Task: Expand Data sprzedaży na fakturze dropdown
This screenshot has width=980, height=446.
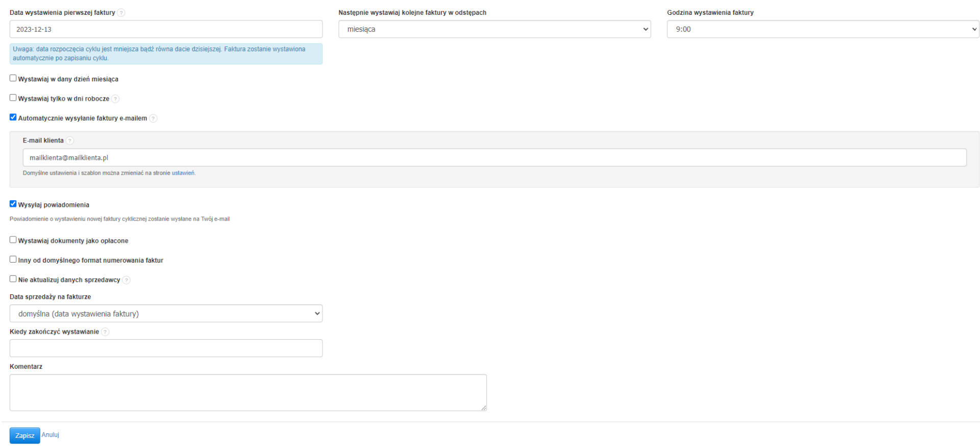Action: pos(166,314)
